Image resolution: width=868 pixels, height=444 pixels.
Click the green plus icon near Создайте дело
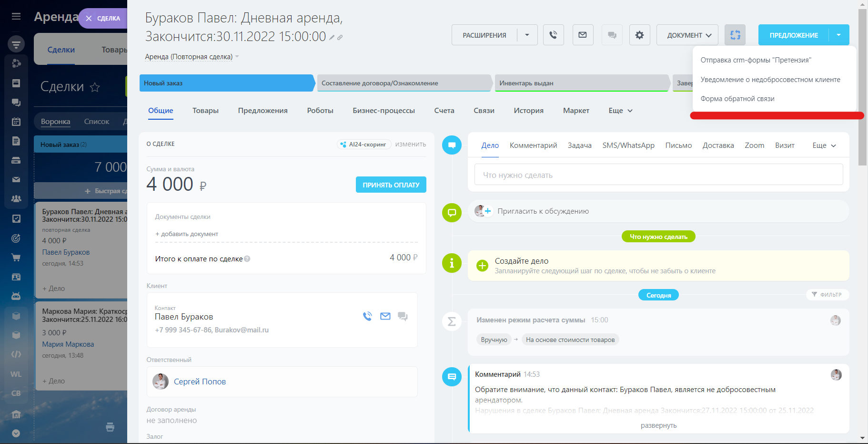click(482, 266)
